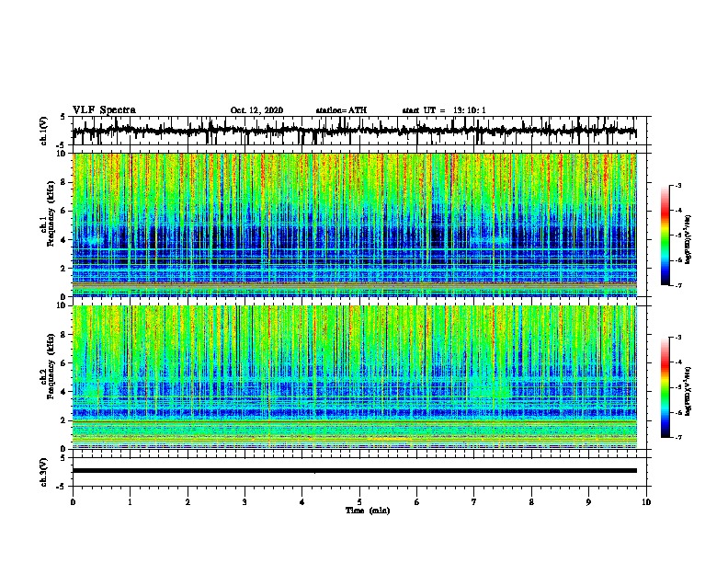This screenshot has width=728, height=563.
Task: Click the "ch.1(V)" waveform axis label
Action: coord(43,131)
